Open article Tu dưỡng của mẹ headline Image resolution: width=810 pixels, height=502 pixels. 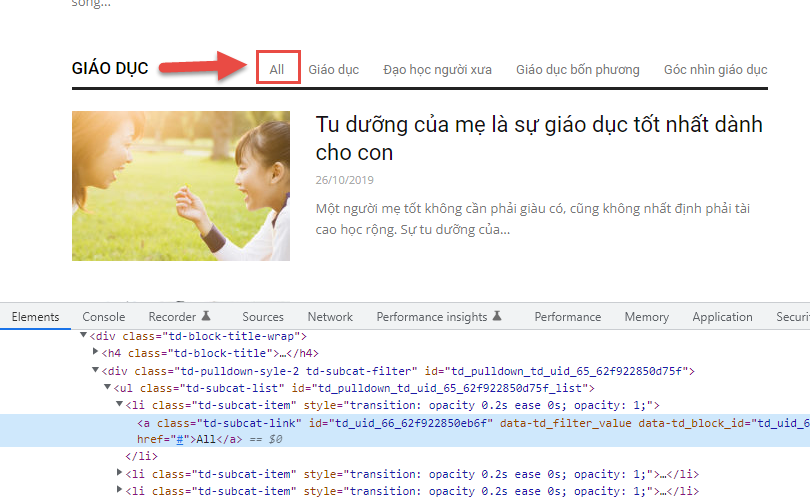(x=539, y=138)
